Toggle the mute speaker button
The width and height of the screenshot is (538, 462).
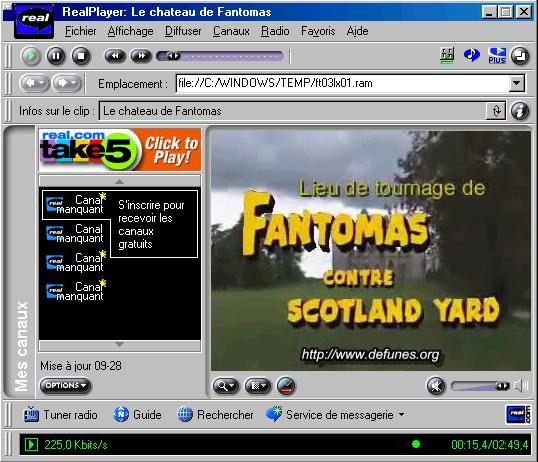coord(436,386)
